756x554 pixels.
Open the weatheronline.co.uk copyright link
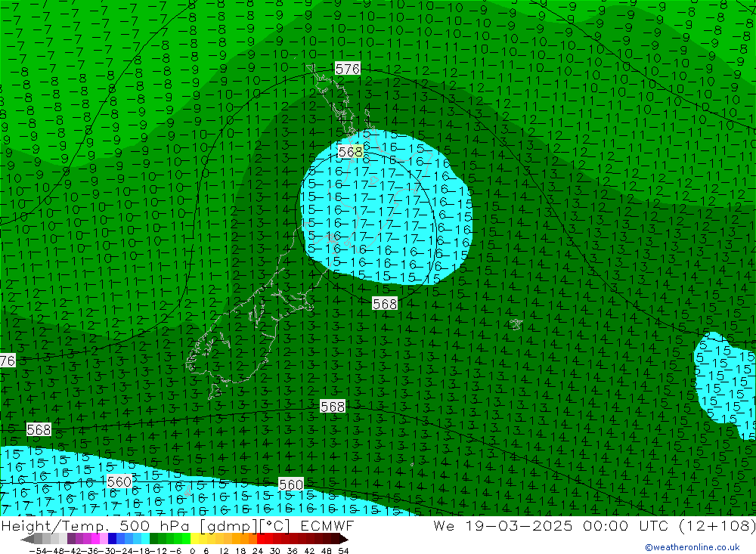pos(692,547)
